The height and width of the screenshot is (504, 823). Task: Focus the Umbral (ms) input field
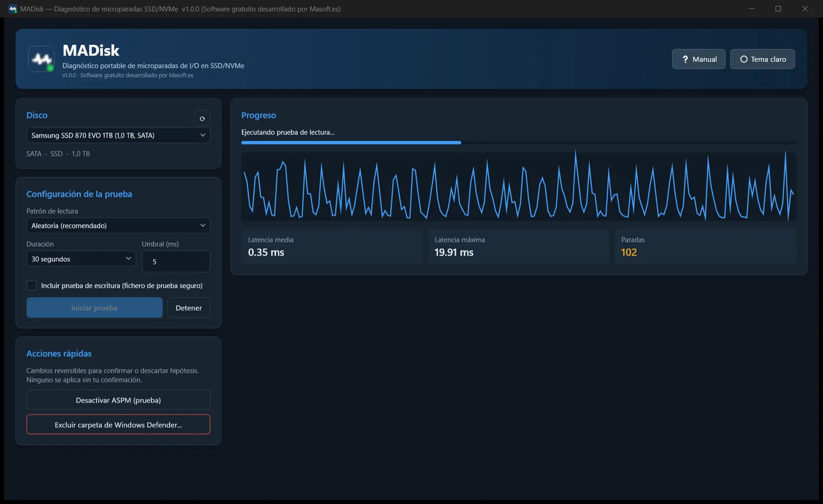pyautogui.click(x=176, y=261)
